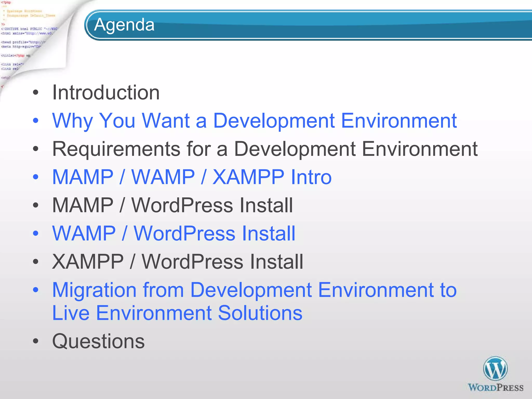Click XAMPP / WordPress Install item
Image resolution: width=532 pixels, height=399 pixels.
pos(178,262)
